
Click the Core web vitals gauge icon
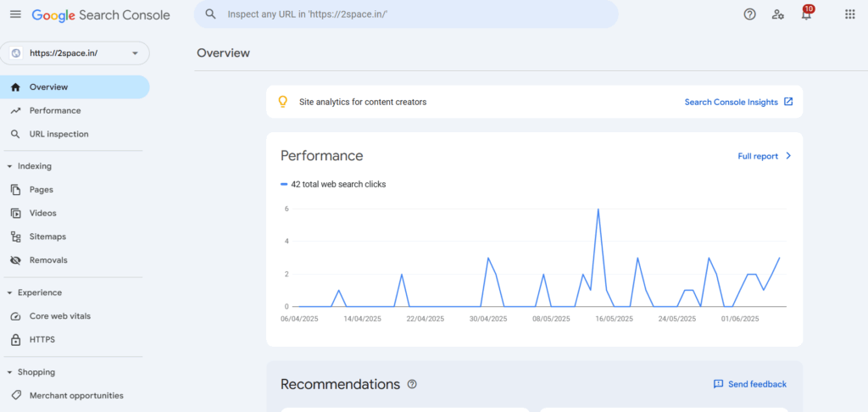click(15, 316)
